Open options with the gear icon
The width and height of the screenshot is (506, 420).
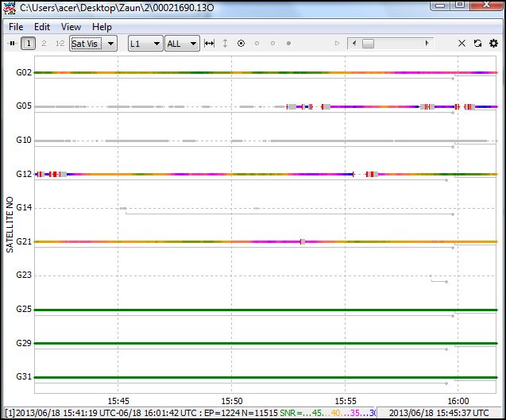tap(493, 44)
